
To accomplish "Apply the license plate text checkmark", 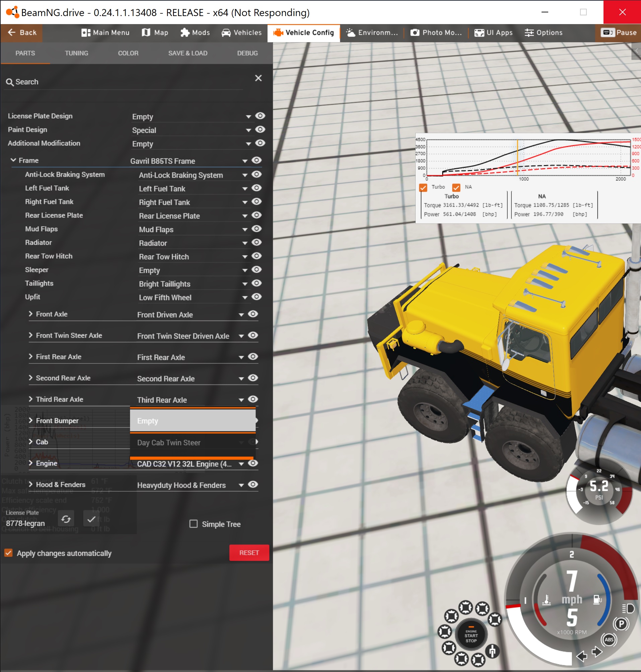I will [x=91, y=519].
